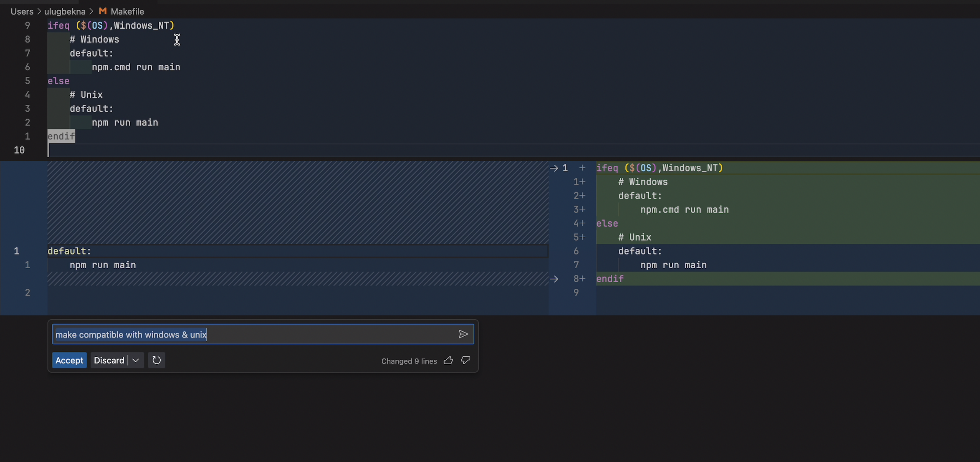This screenshot has height=462, width=980.
Task: Toggle the thumbs up feedback icon
Action: 448,360
